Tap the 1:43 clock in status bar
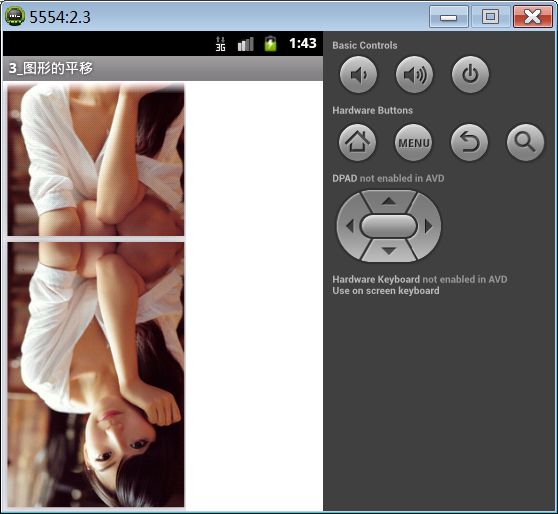Image resolution: width=558 pixels, height=514 pixels. pos(302,43)
